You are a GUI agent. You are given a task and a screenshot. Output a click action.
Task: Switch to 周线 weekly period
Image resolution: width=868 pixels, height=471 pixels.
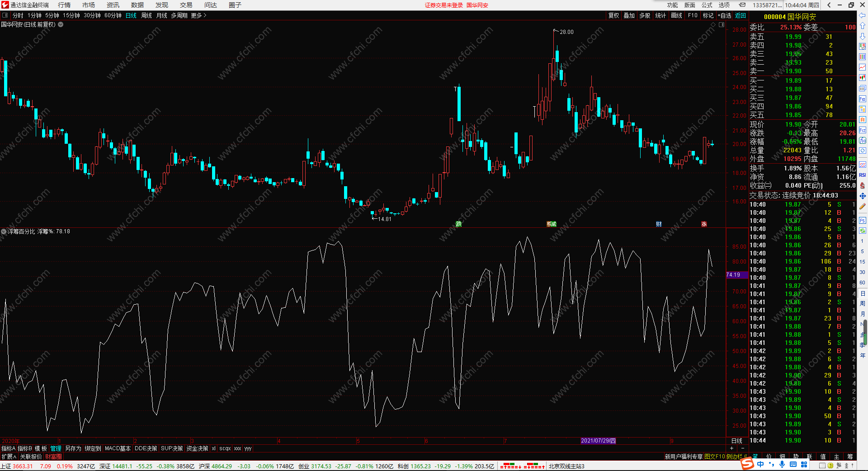click(x=146, y=15)
